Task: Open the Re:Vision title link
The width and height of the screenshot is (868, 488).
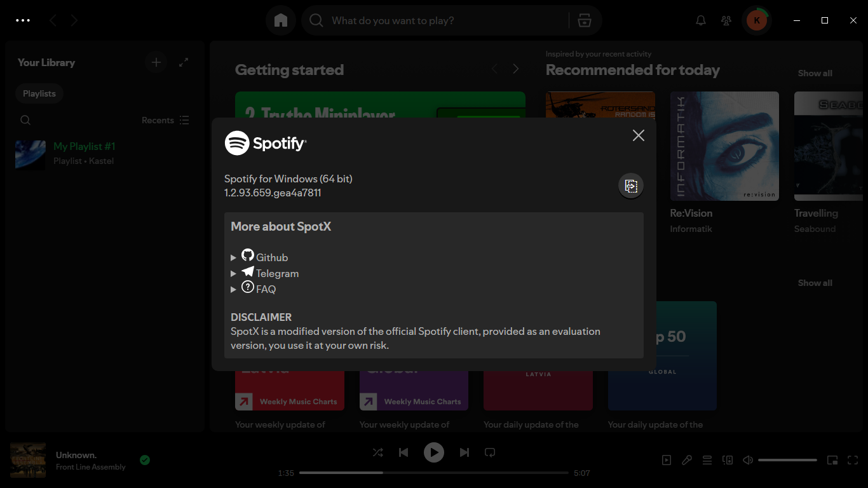Action: 691,213
